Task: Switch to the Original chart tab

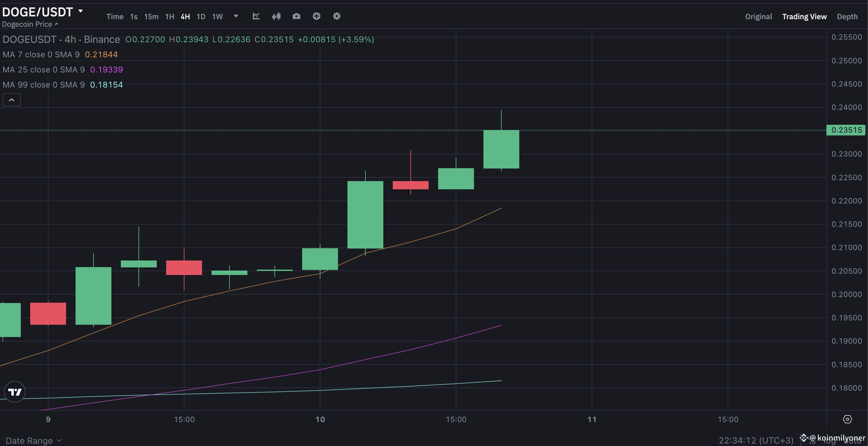Action: point(758,16)
